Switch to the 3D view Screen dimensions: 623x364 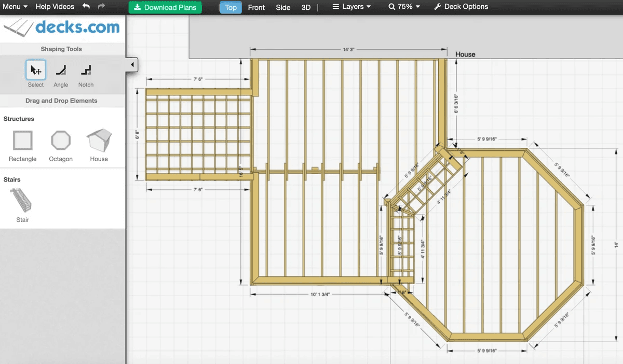click(x=306, y=7)
